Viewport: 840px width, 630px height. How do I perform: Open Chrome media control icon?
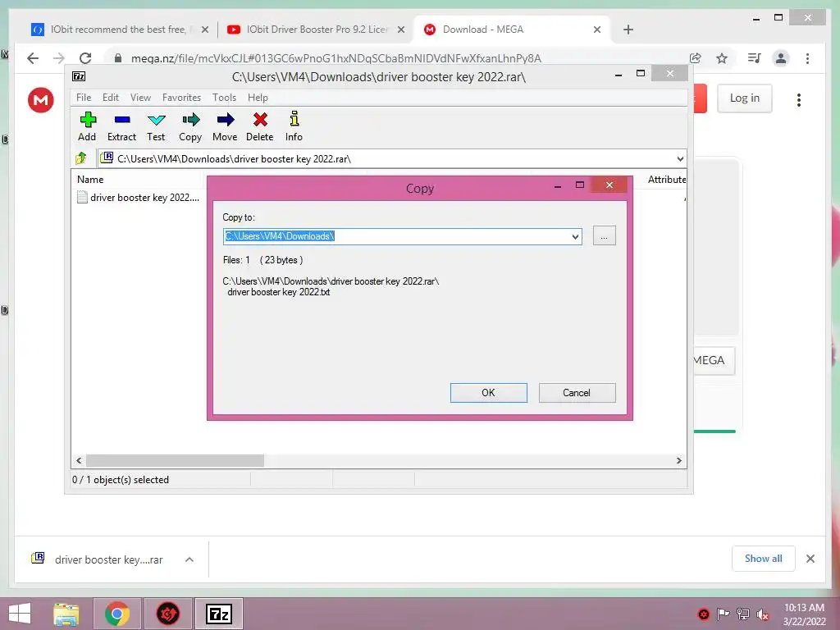coord(755,58)
